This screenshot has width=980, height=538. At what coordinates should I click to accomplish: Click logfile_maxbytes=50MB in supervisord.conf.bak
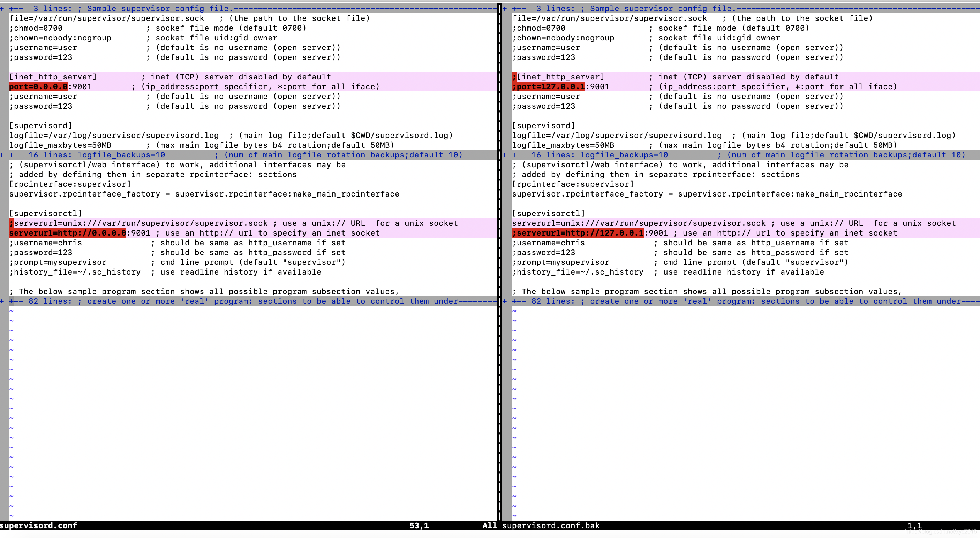point(564,145)
